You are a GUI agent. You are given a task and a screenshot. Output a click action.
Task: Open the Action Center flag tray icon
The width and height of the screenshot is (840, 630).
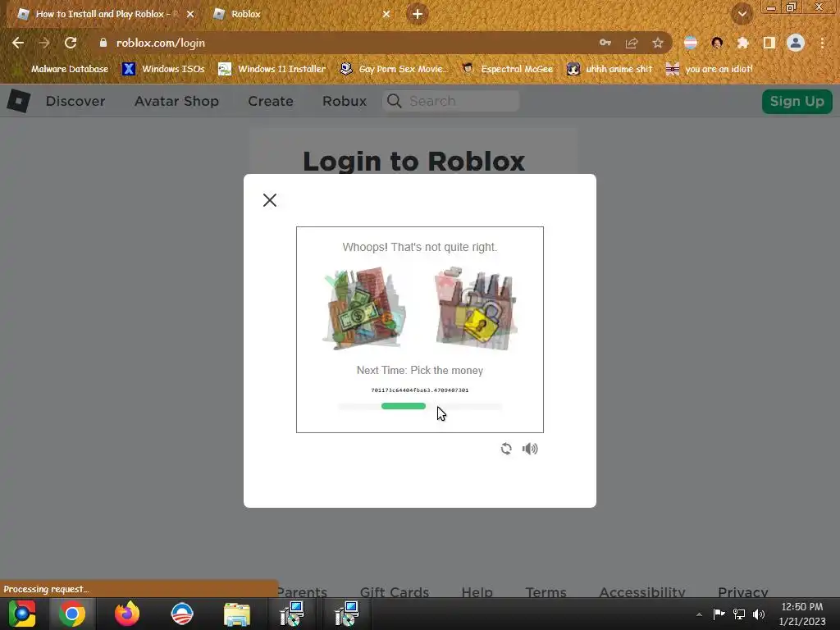coord(719,614)
